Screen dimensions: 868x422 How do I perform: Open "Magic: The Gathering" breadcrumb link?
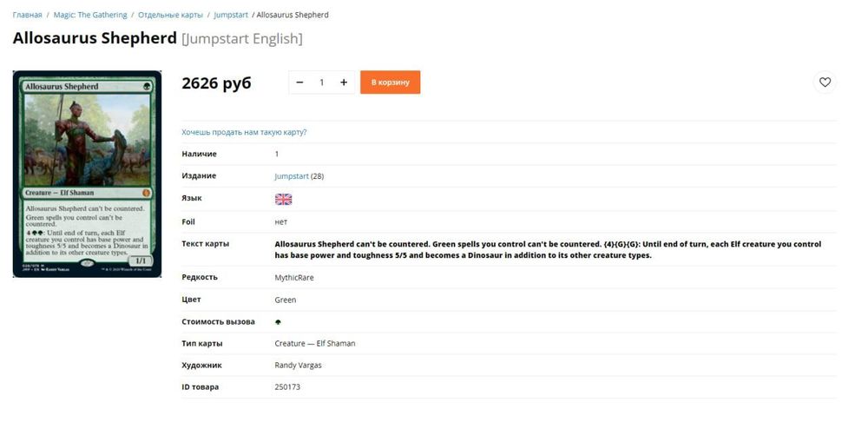[89, 15]
